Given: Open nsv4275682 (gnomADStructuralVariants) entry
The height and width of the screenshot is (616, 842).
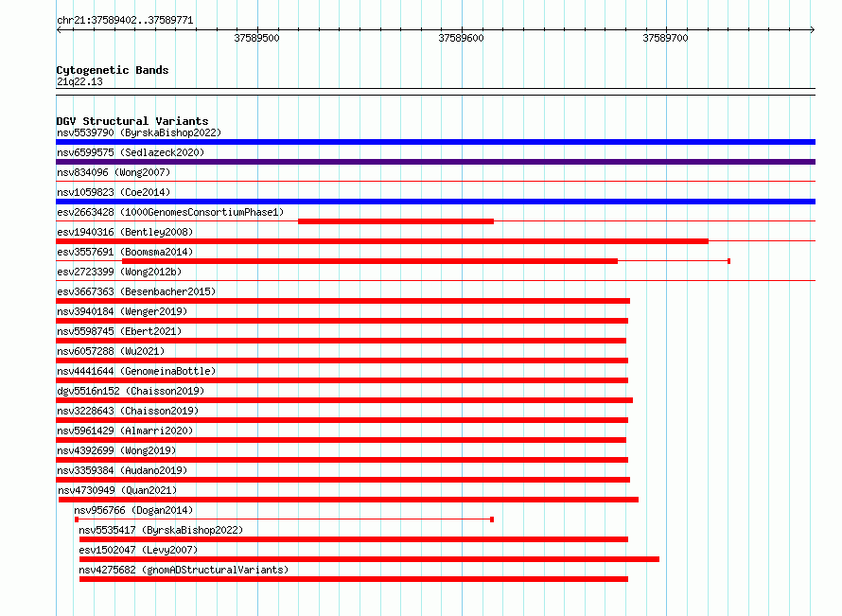Looking at the screenshot, I should [x=184, y=570].
